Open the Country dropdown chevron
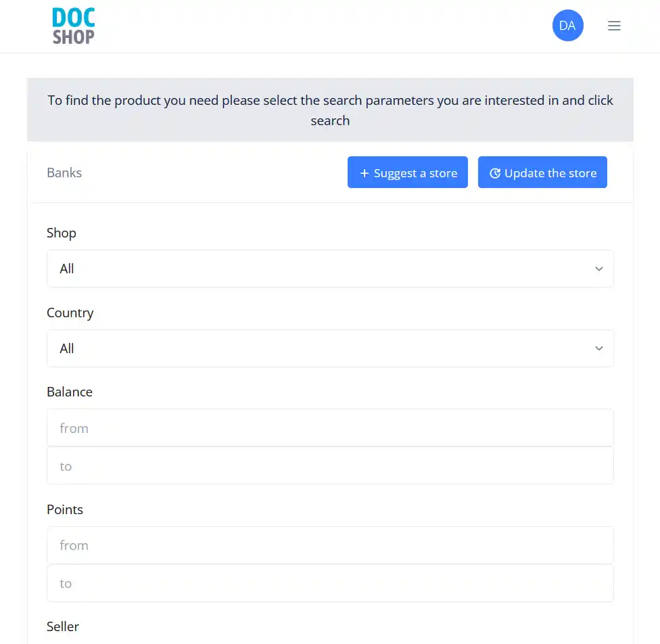This screenshot has width=660, height=644. [598, 348]
